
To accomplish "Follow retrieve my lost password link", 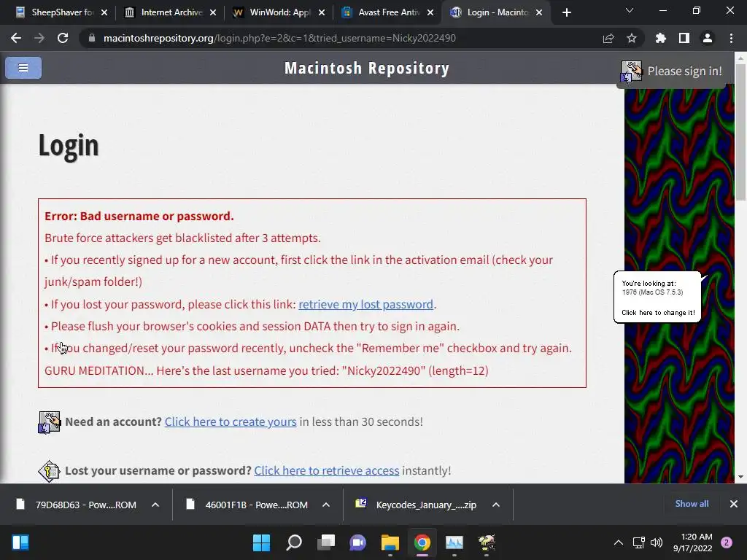I will point(366,304).
